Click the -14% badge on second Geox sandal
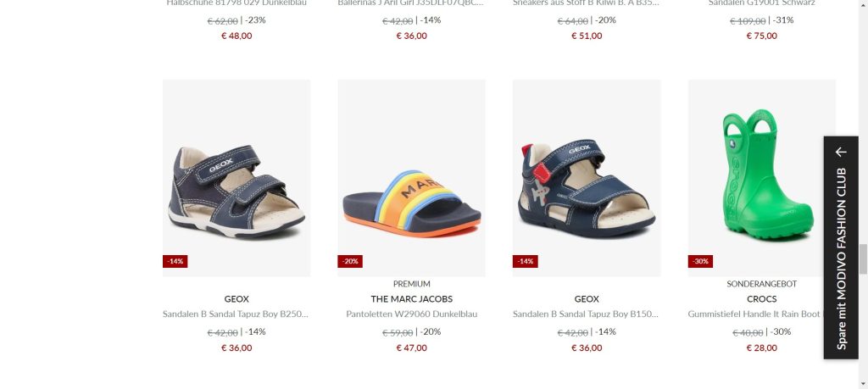 (525, 261)
